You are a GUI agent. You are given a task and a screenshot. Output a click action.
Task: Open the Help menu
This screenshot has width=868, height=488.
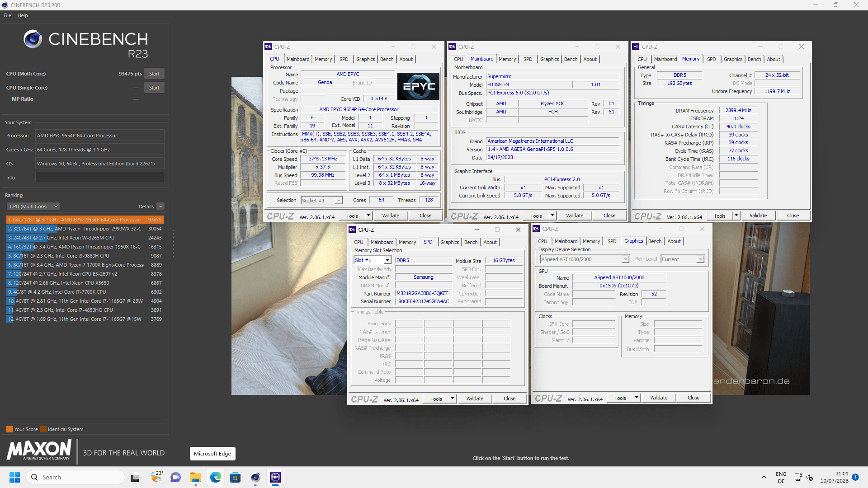pyautogui.click(x=23, y=15)
